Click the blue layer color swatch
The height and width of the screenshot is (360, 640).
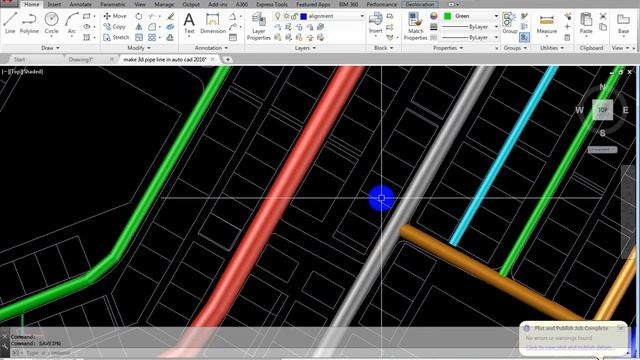pyautogui.click(x=304, y=16)
